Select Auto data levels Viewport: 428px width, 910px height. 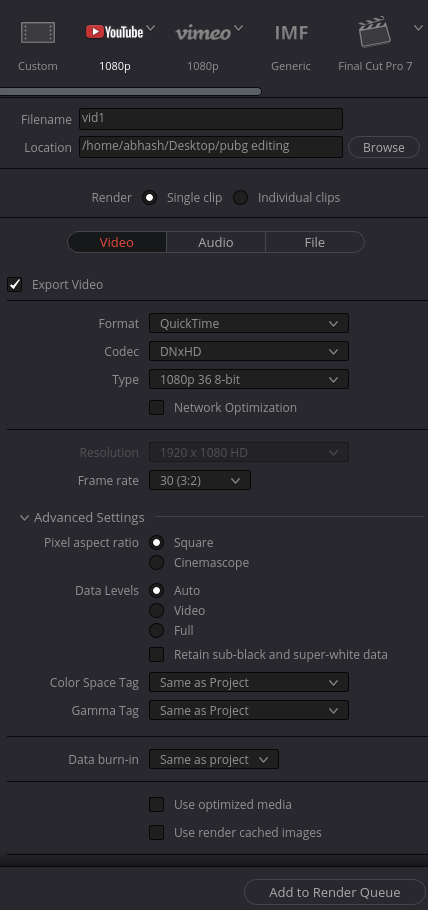click(157, 591)
